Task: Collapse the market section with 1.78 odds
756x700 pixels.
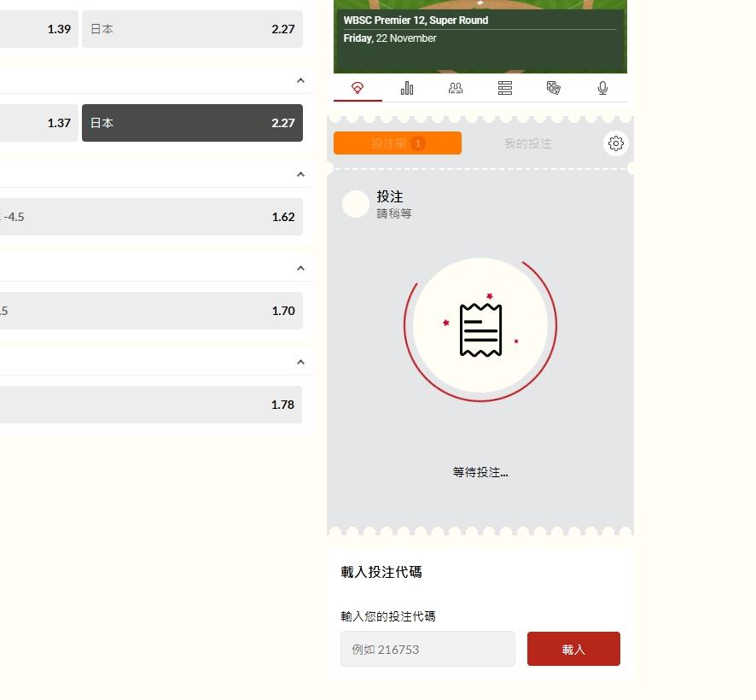Action: point(300,362)
